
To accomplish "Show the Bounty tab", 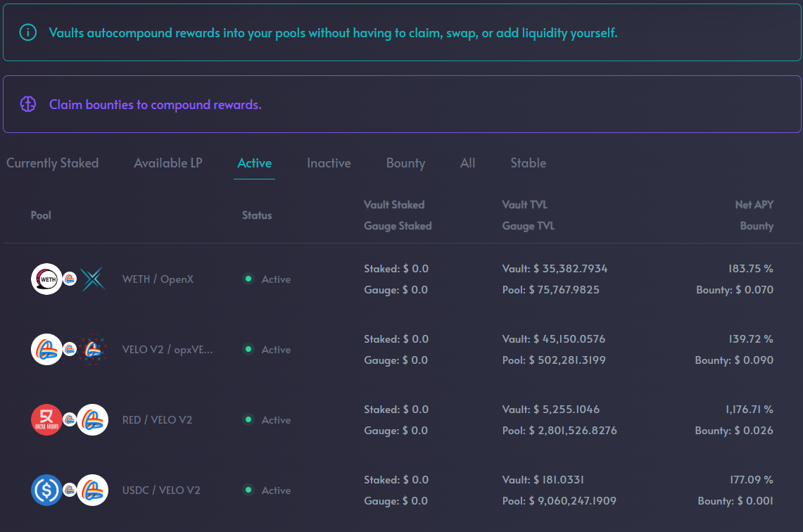I will (405, 163).
